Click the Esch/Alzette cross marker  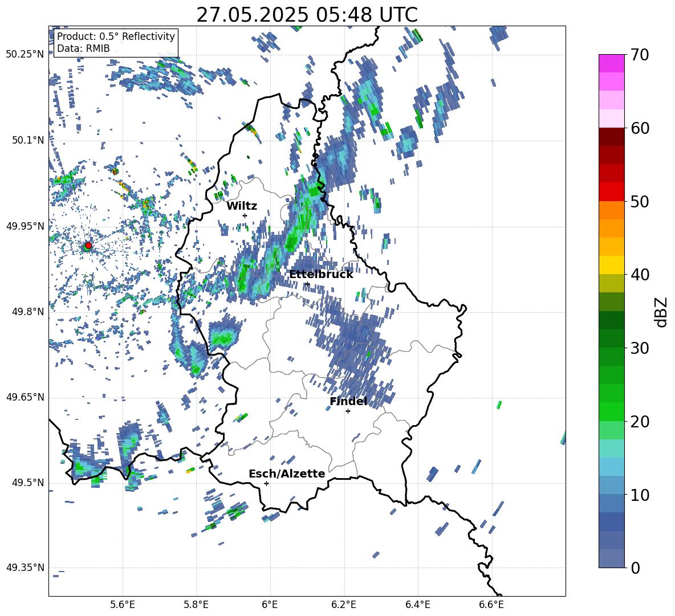[x=266, y=483]
